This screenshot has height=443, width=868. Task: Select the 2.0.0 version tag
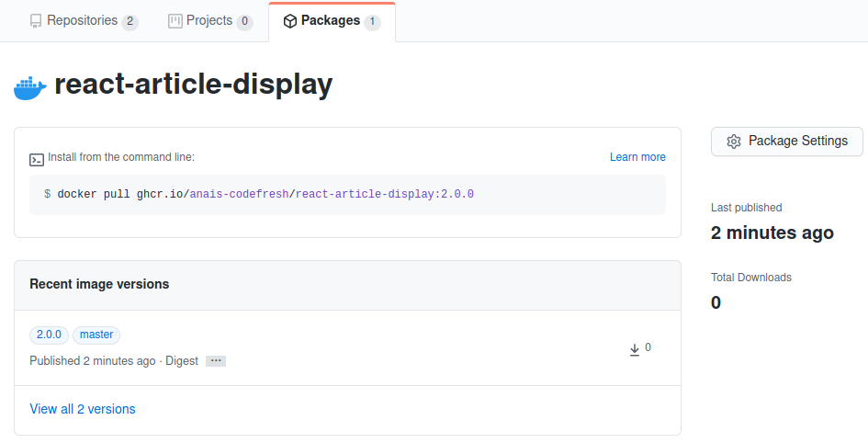(49, 335)
